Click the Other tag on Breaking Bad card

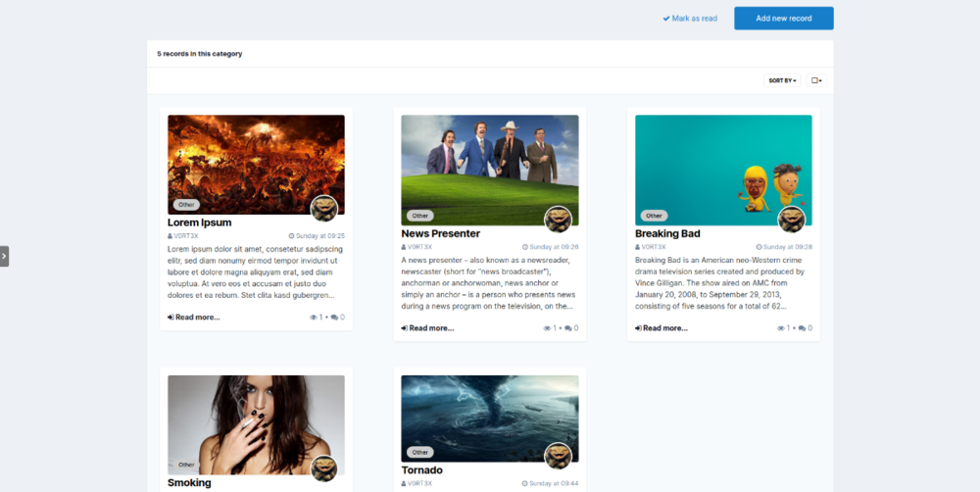[x=654, y=216]
